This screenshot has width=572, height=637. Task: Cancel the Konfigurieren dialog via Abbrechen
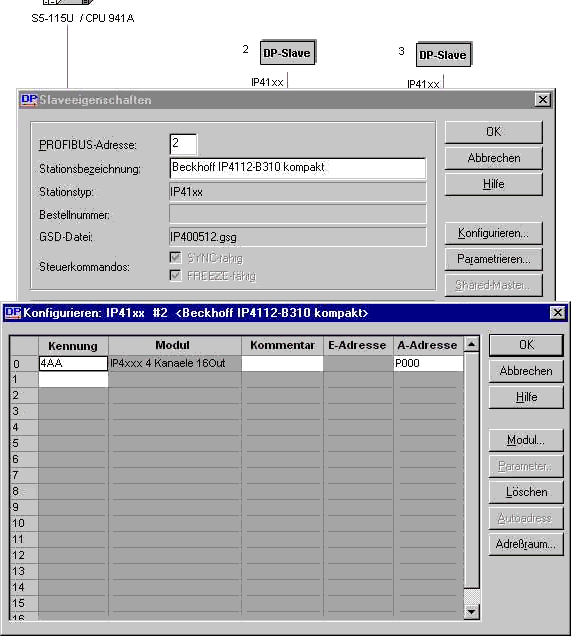(x=526, y=371)
